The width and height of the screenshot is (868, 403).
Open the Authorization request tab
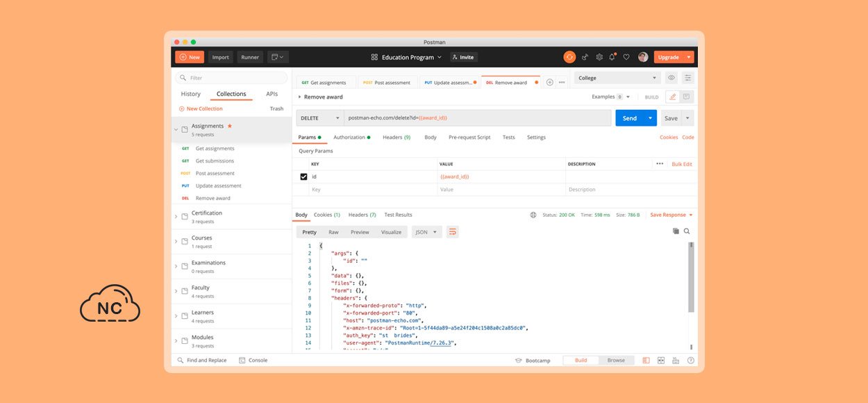pos(351,138)
